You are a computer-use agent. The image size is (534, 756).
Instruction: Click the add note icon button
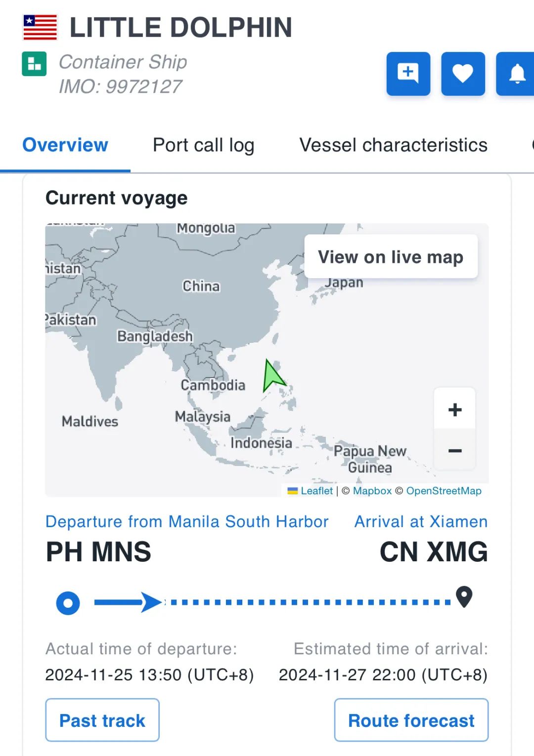coord(408,74)
